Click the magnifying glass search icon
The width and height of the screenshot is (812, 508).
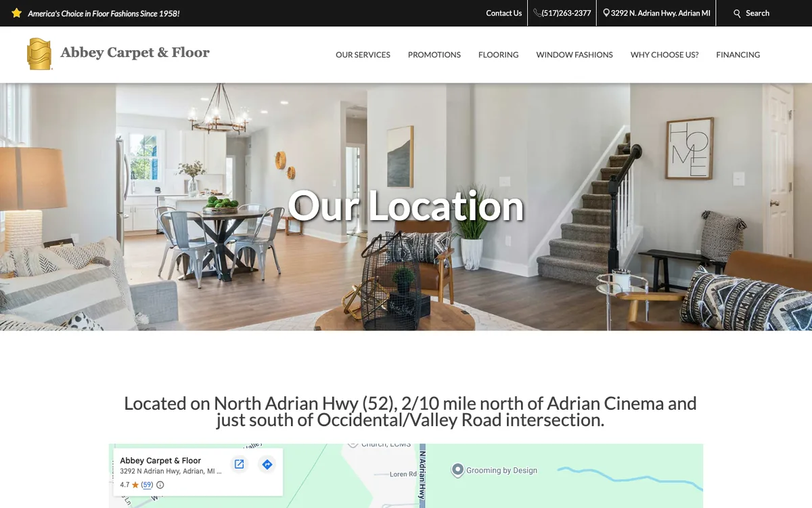coord(738,14)
